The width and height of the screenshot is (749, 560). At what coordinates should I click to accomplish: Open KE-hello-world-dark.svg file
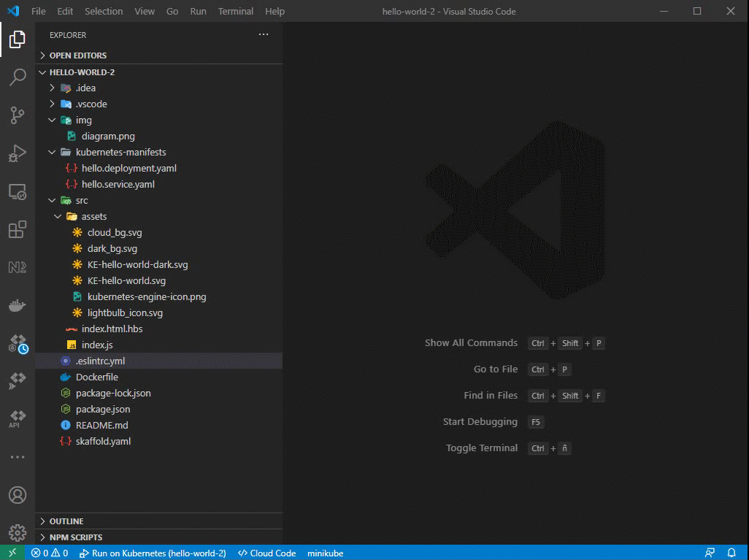[158, 264]
